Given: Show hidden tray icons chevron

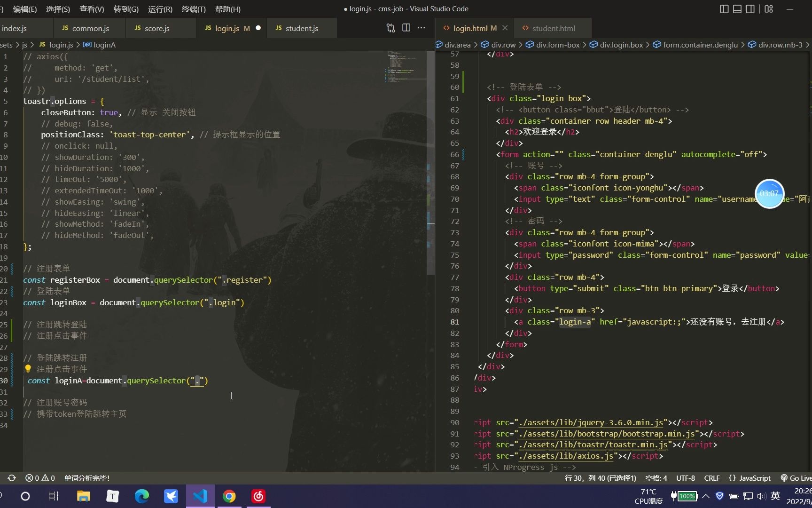Looking at the screenshot, I should point(706,496).
